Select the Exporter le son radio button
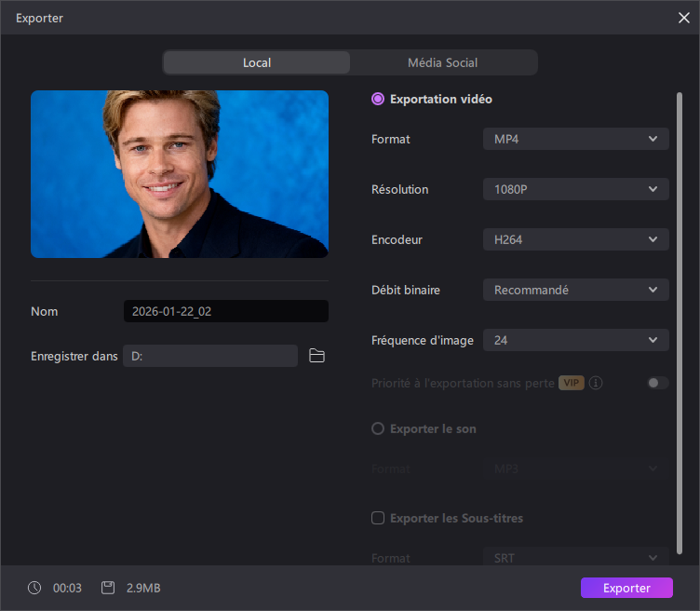The height and width of the screenshot is (611, 700). (378, 428)
